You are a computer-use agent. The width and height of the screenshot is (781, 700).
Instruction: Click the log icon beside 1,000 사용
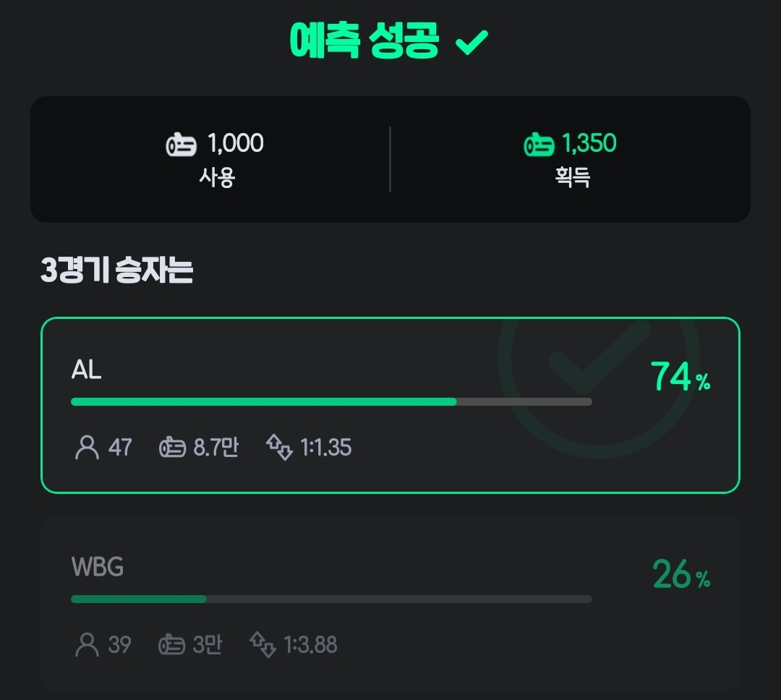coord(181,145)
